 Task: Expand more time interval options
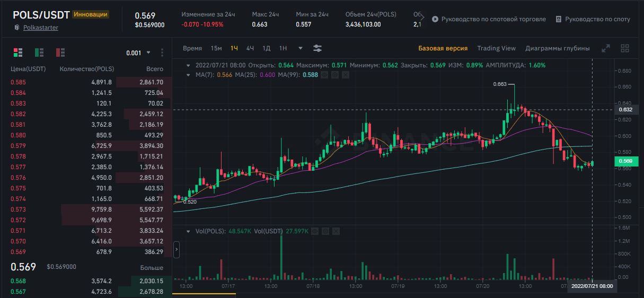click(x=301, y=48)
